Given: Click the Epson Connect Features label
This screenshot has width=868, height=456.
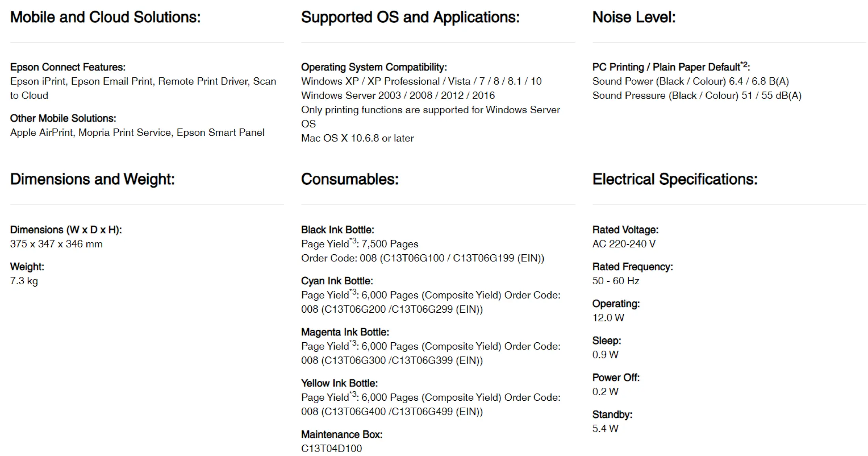Looking at the screenshot, I should tap(68, 67).
